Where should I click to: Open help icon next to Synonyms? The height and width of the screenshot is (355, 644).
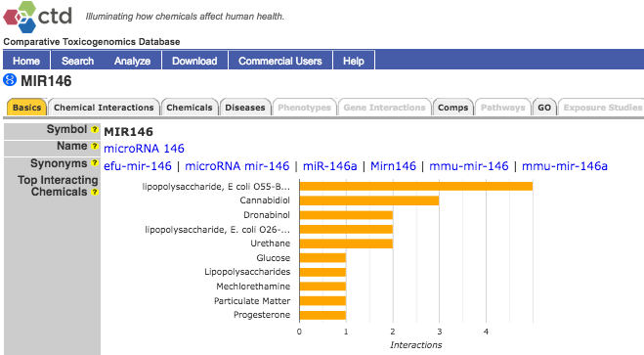click(x=95, y=163)
